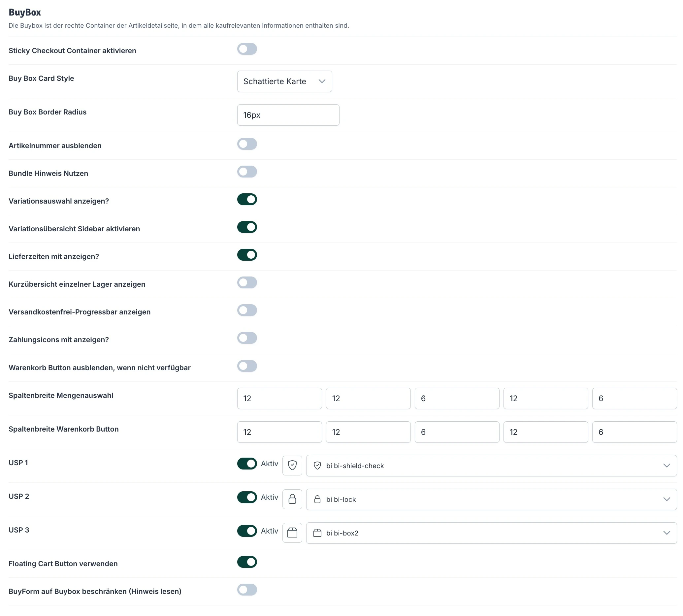Open Buy Box Card Style dropdown
Image resolution: width=683 pixels, height=616 pixels.
click(x=284, y=81)
